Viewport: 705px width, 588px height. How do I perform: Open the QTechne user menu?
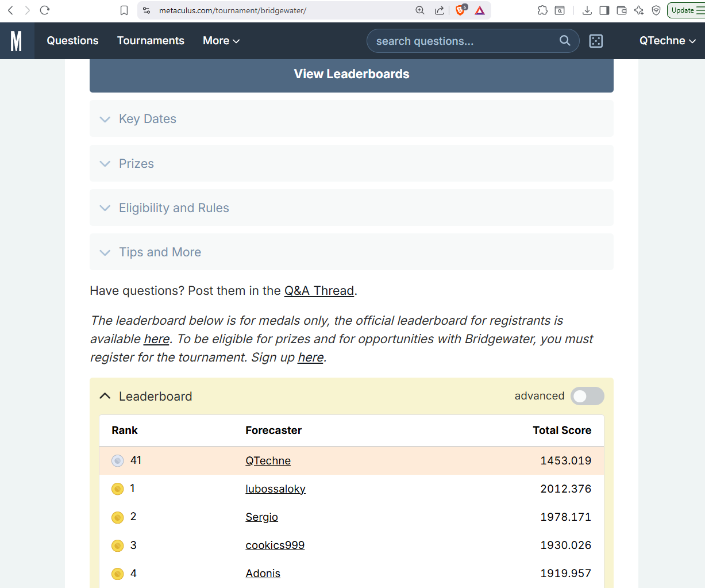pyautogui.click(x=667, y=41)
